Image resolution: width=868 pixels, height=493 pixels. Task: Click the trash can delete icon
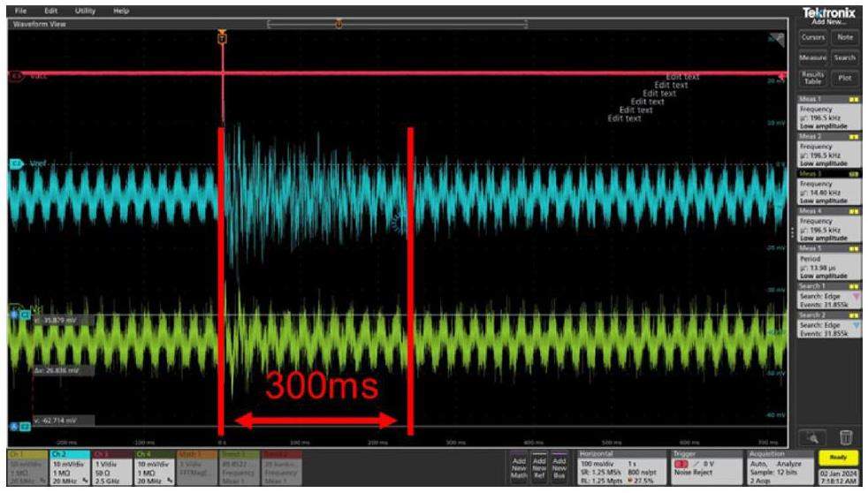click(845, 436)
